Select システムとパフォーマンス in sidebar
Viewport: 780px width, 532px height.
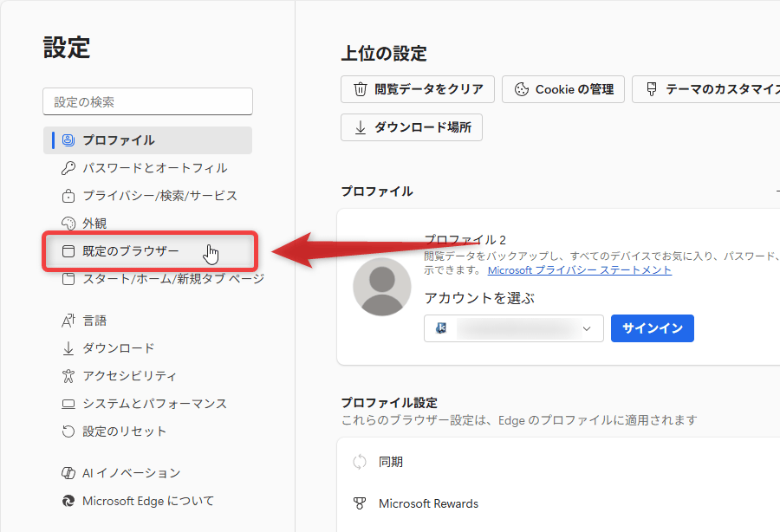[x=154, y=404]
